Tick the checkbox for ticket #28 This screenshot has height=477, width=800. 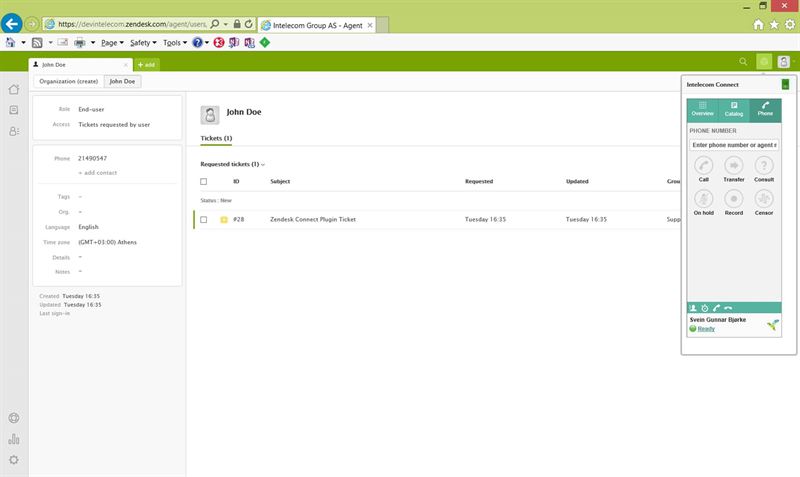click(204, 219)
